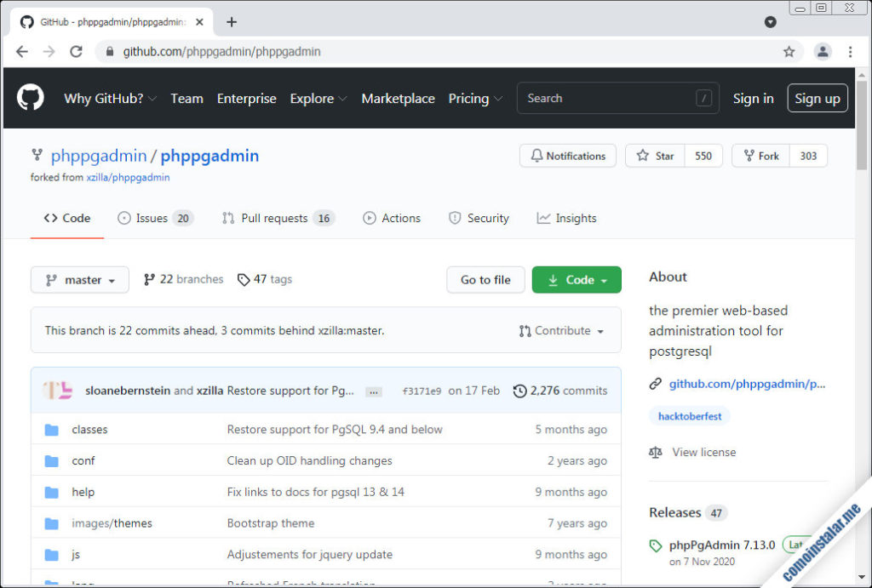Click the Notifications button

(x=568, y=156)
